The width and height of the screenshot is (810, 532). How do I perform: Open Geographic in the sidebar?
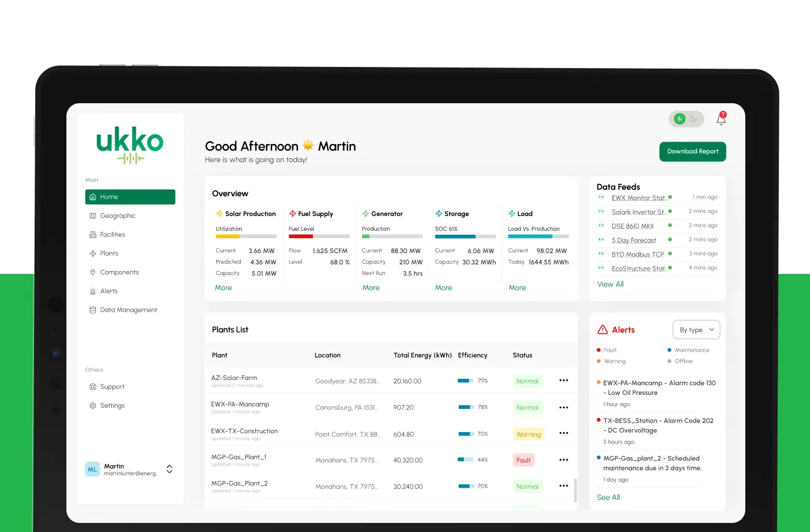(117, 216)
